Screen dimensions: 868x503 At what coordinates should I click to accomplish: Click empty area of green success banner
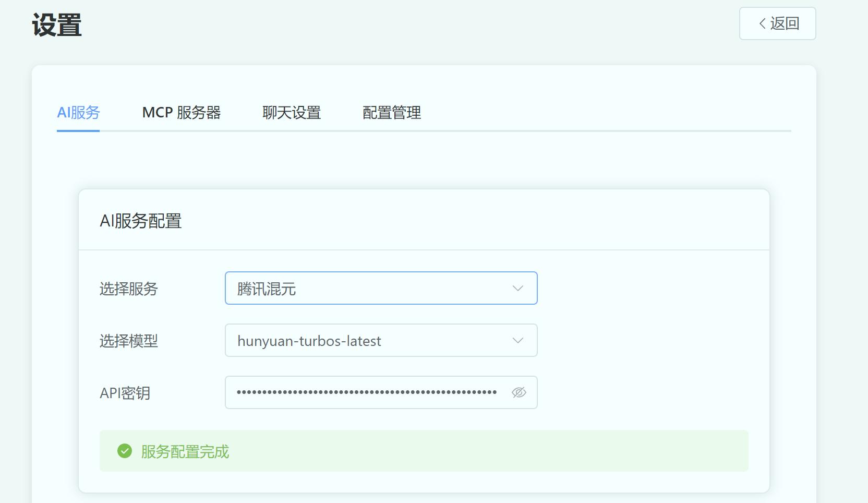[x=469, y=451]
